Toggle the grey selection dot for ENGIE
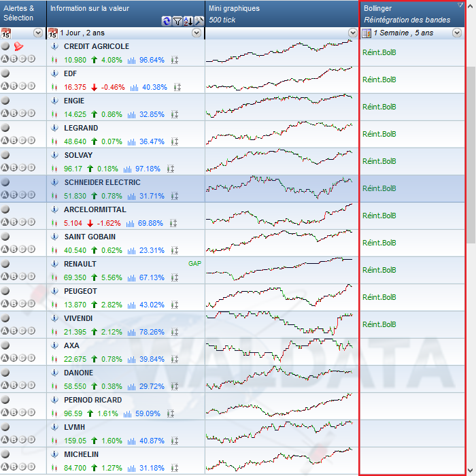Image resolution: width=476 pixels, height=476 pixels. pyautogui.click(x=5, y=101)
